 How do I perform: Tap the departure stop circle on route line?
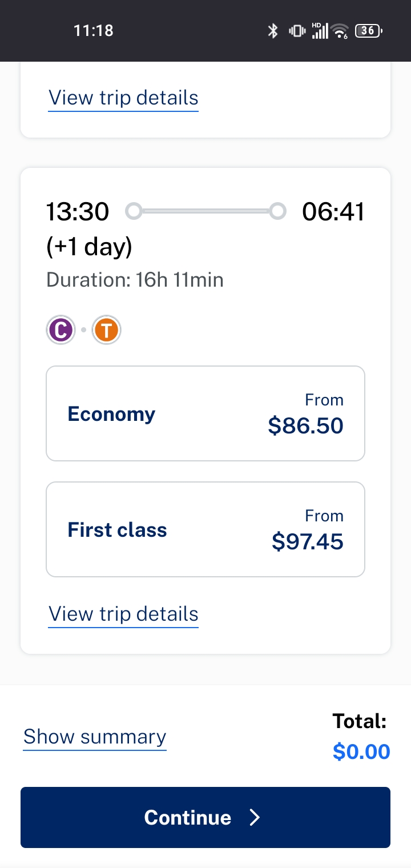coord(134,211)
